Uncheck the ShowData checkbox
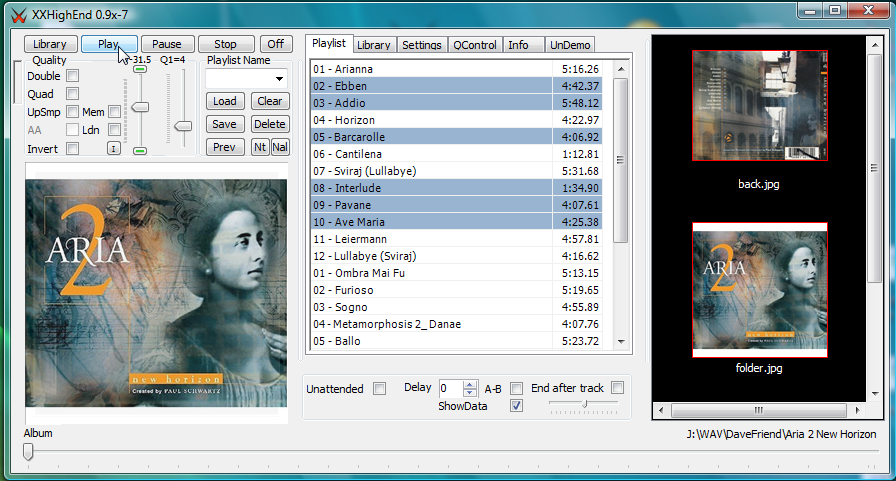The width and height of the screenshot is (896, 481). (517, 406)
